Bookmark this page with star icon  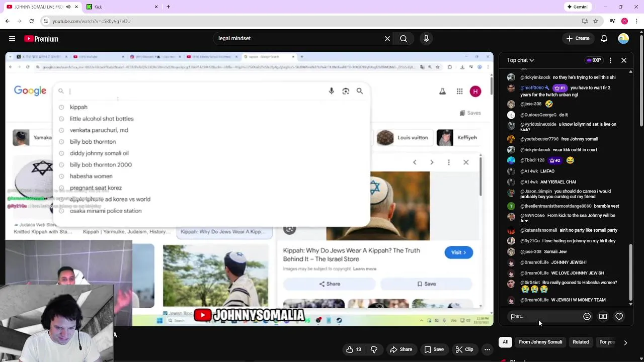[596, 21]
